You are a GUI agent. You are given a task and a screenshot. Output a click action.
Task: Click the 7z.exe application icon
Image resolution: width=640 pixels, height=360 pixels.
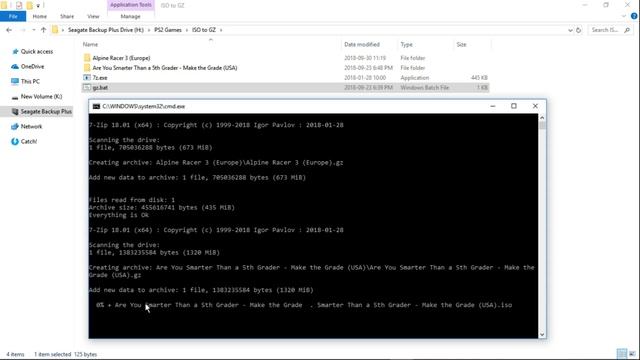coord(87,78)
